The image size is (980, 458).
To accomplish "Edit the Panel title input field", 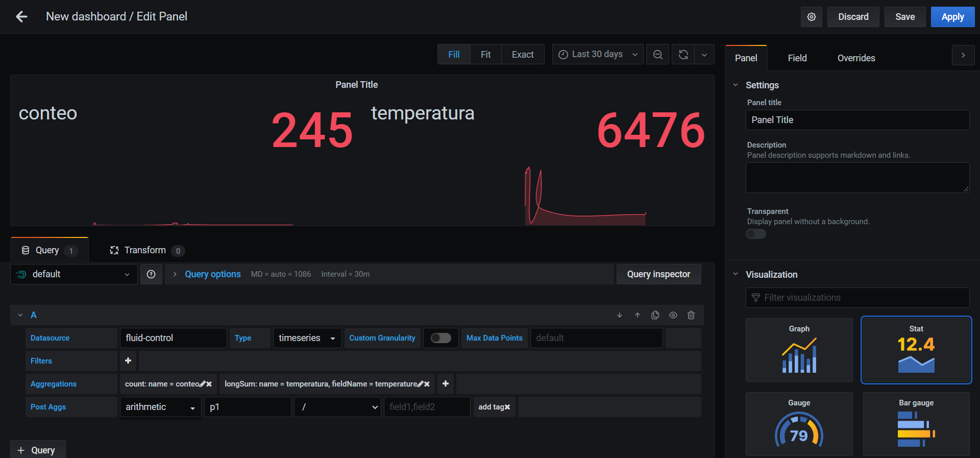I will click(857, 120).
